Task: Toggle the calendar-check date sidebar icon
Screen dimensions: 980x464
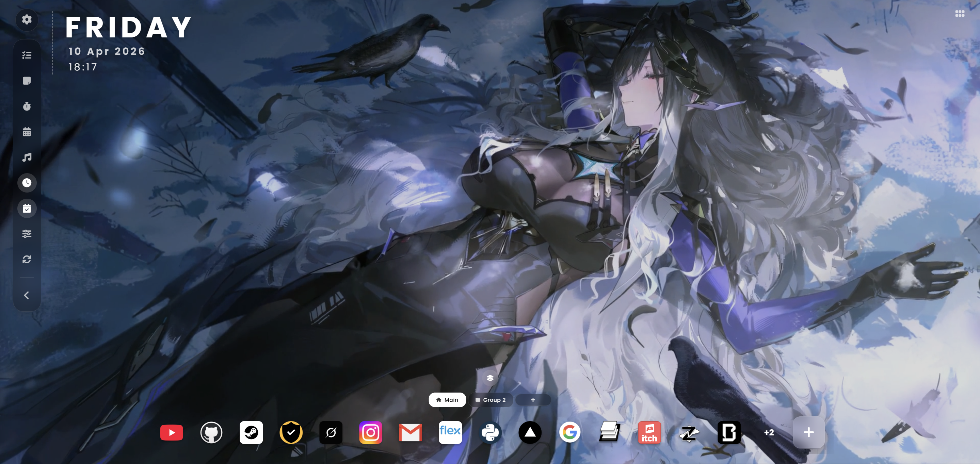Action: 27,209
